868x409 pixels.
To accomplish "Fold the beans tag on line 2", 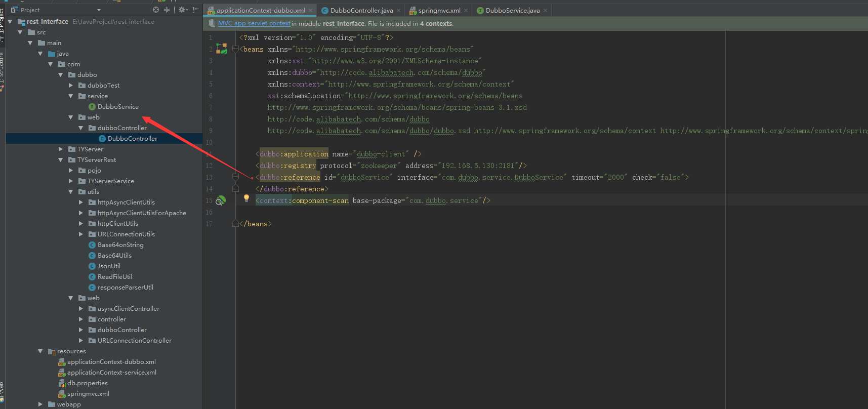I will (235, 49).
